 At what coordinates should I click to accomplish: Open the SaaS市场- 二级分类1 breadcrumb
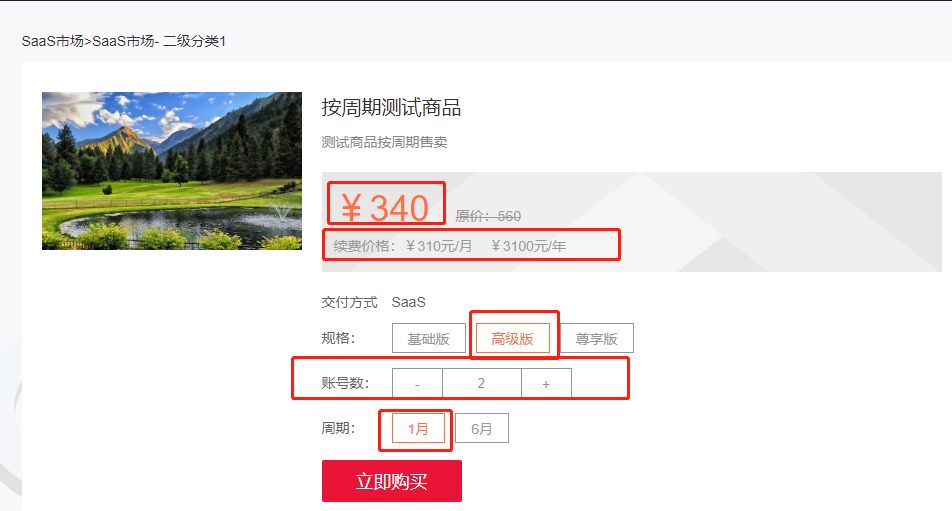click(159, 41)
